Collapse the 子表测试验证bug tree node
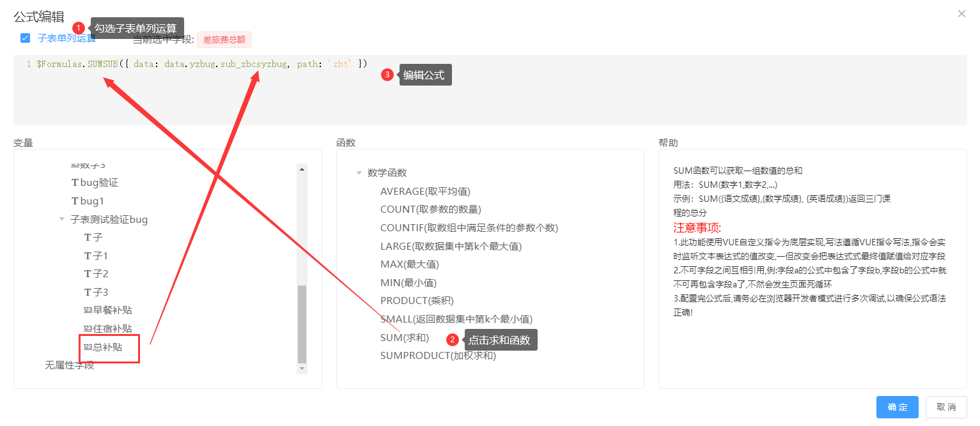 point(62,219)
